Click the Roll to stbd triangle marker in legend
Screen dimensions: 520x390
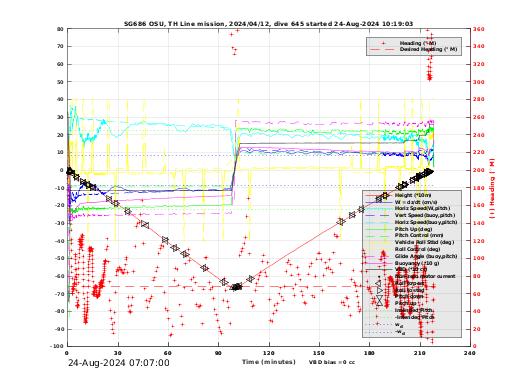pos(379,290)
